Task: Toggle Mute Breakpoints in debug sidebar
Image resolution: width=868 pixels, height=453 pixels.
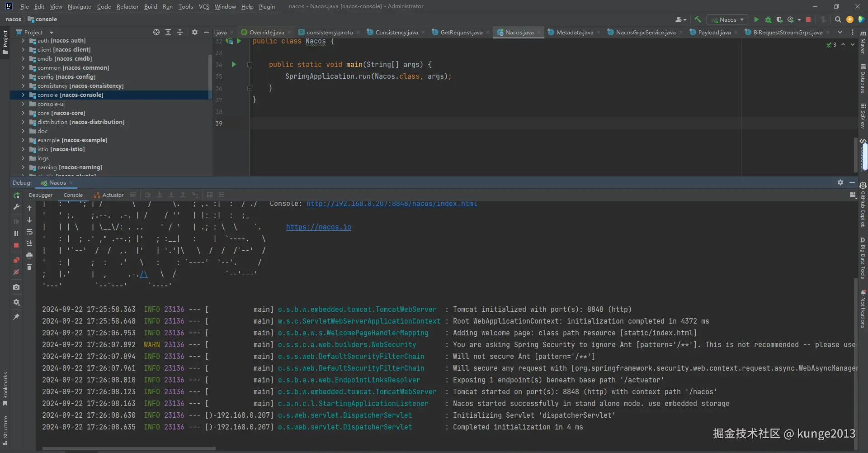Action: point(16,272)
